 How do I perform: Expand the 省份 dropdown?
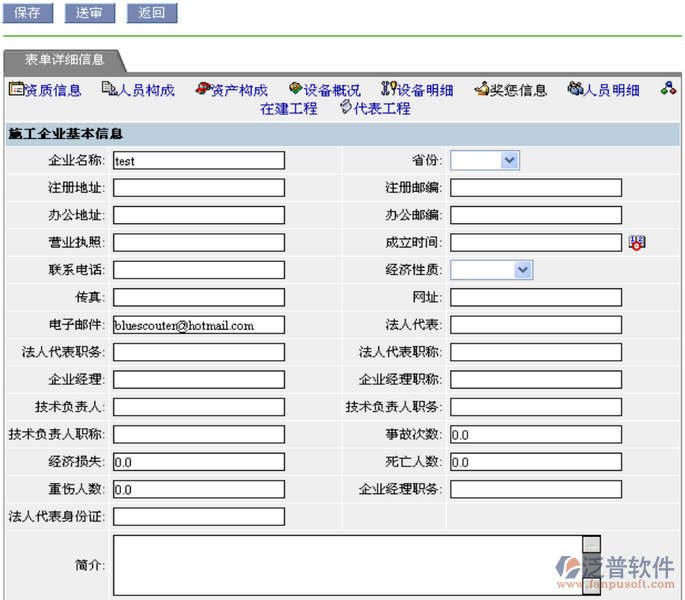tap(509, 160)
